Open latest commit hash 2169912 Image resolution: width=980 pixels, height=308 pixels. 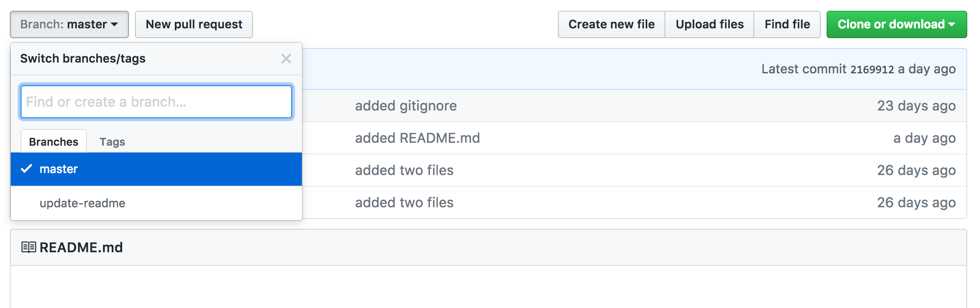point(872,69)
